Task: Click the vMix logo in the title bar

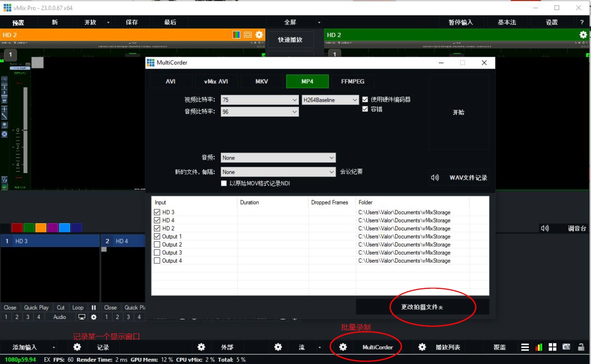Action: pyautogui.click(x=7, y=7)
